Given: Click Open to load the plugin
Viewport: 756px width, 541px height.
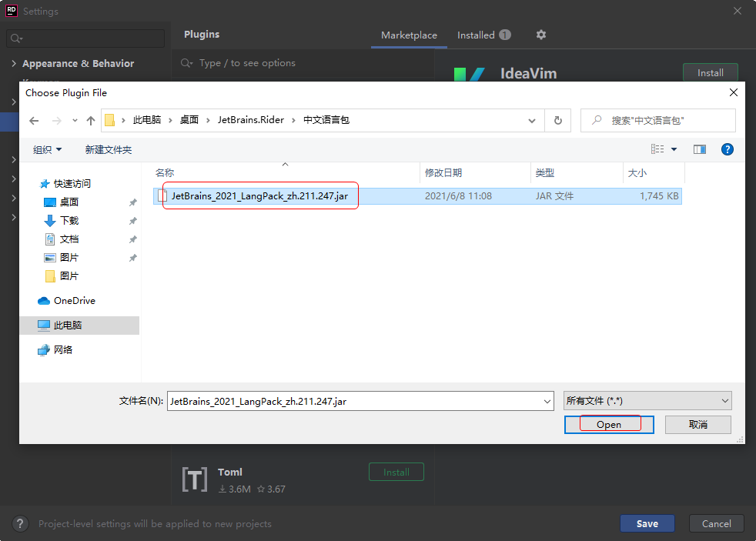Looking at the screenshot, I should coord(609,425).
